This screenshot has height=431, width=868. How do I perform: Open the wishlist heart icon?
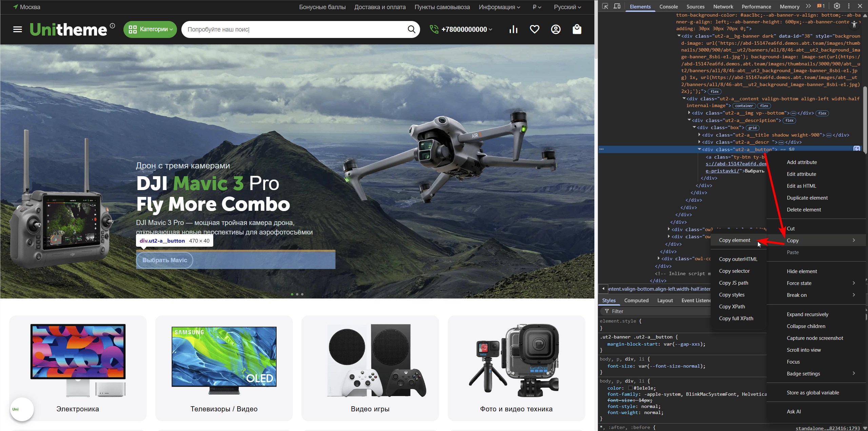coord(534,29)
